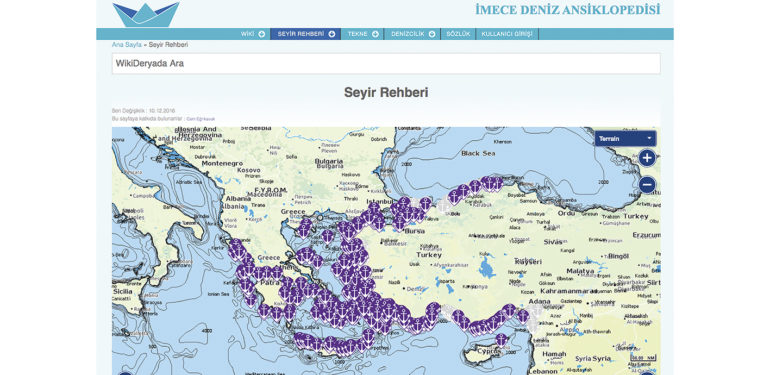
Task: Click the İMECE DENİZ ANSİKLOPEDİSİ site title
Action: [568, 9]
